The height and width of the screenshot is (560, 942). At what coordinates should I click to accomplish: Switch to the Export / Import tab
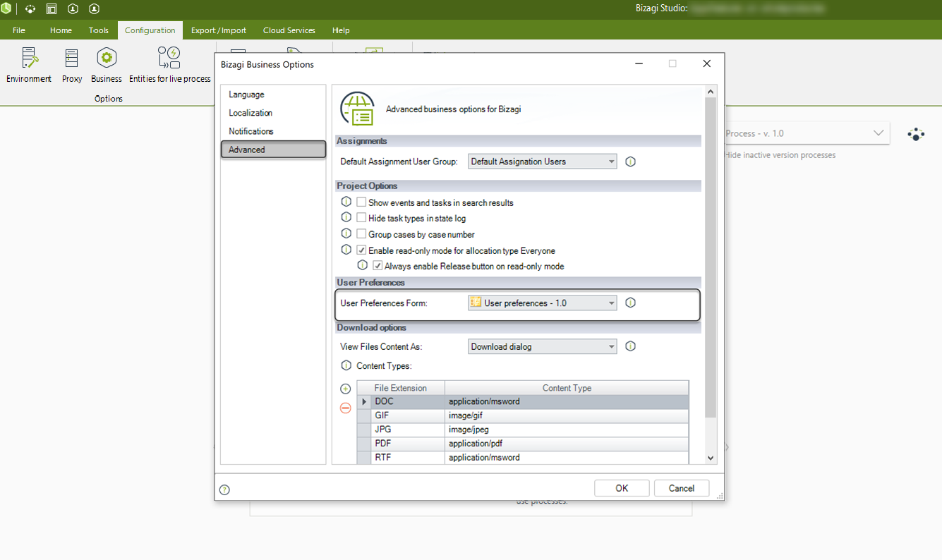tap(219, 30)
